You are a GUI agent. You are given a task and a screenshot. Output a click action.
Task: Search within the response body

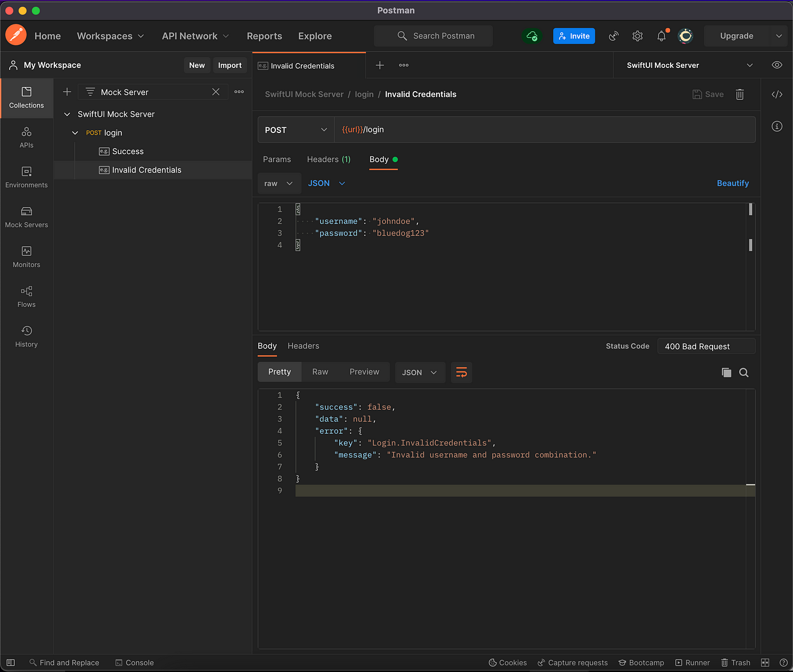[744, 373]
